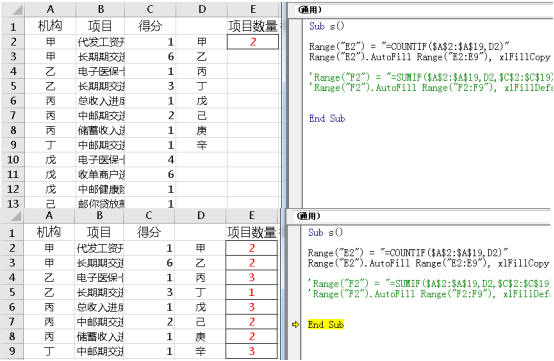
Task: Click column header D in the lower sheet
Action: (x=200, y=216)
